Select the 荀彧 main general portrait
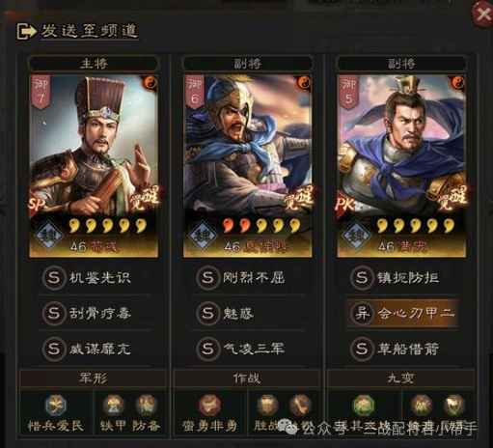The height and width of the screenshot is (448, 493). (94, 166)
